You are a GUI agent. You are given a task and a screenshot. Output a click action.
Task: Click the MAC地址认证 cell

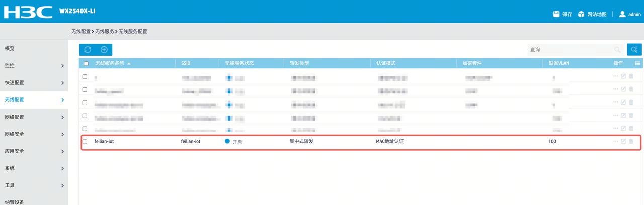(x=390, y=141)
